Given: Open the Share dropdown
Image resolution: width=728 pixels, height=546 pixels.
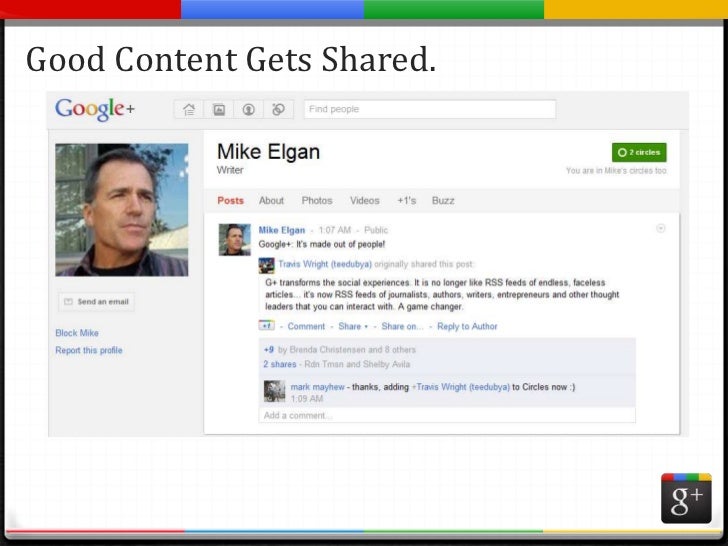Looking at the screenshot, I should point(353,326).
